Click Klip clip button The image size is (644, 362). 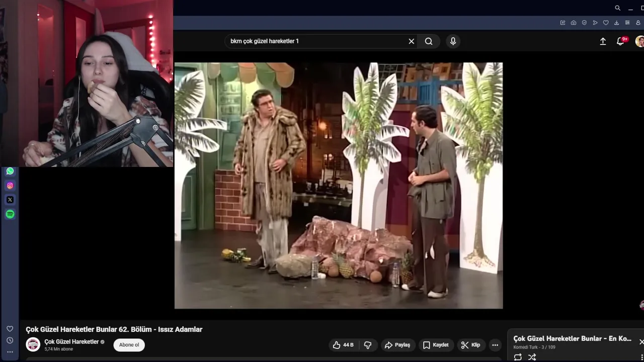(470, 345)
